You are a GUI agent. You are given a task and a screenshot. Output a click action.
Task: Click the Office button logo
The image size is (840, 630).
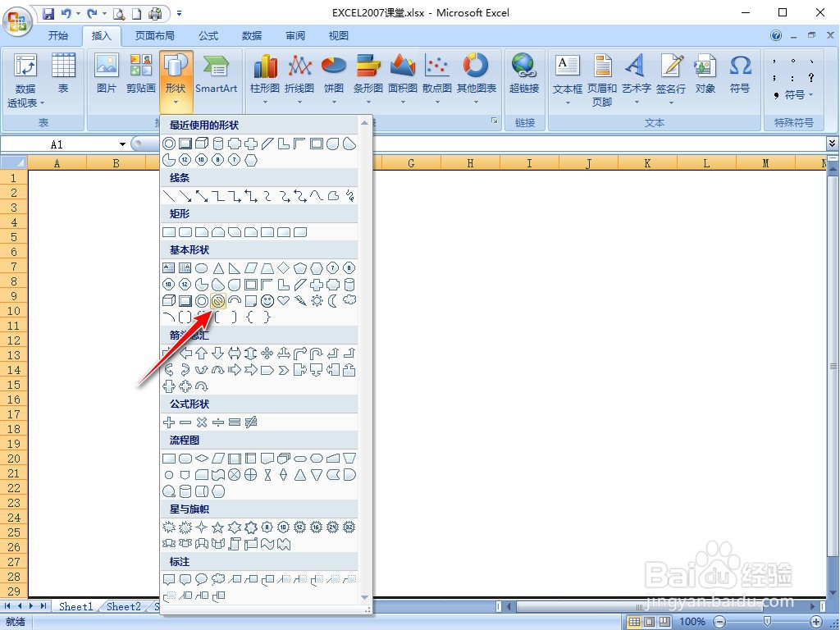coord(18,21)
